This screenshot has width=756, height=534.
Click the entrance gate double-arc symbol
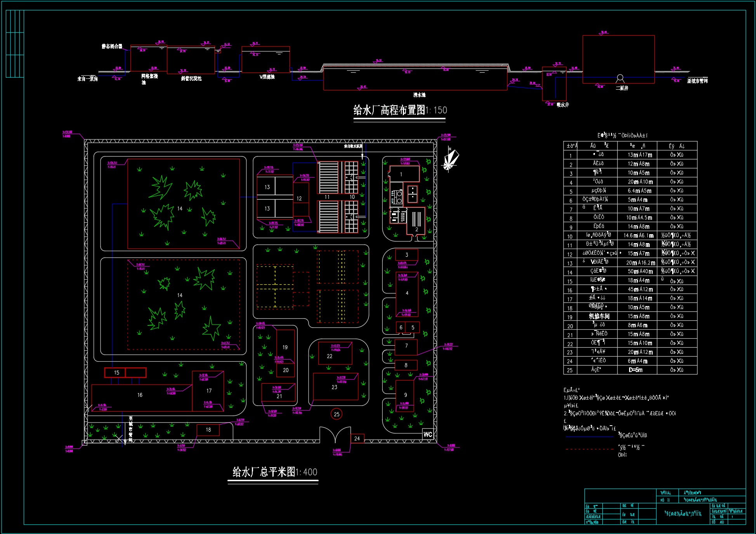coord(335,435)
